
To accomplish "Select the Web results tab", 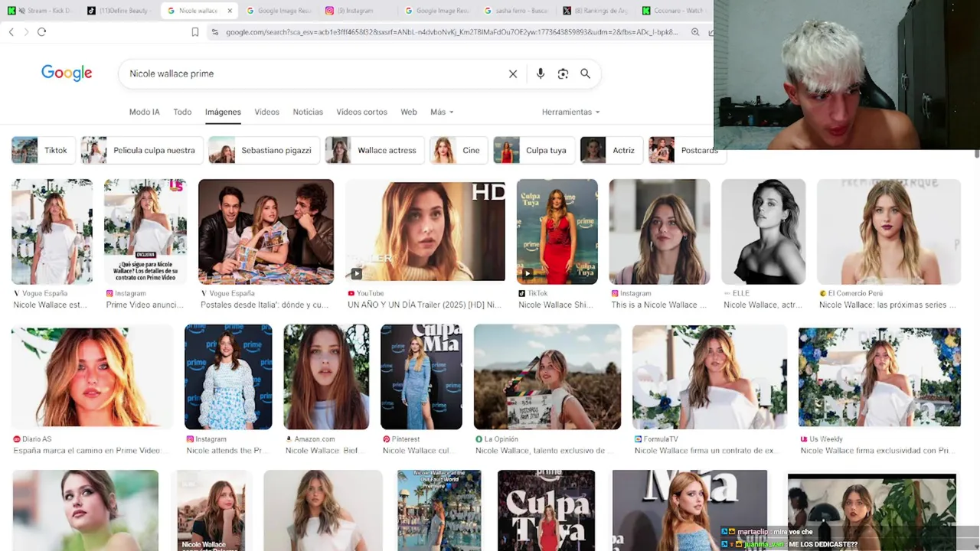I will [409, 112].
